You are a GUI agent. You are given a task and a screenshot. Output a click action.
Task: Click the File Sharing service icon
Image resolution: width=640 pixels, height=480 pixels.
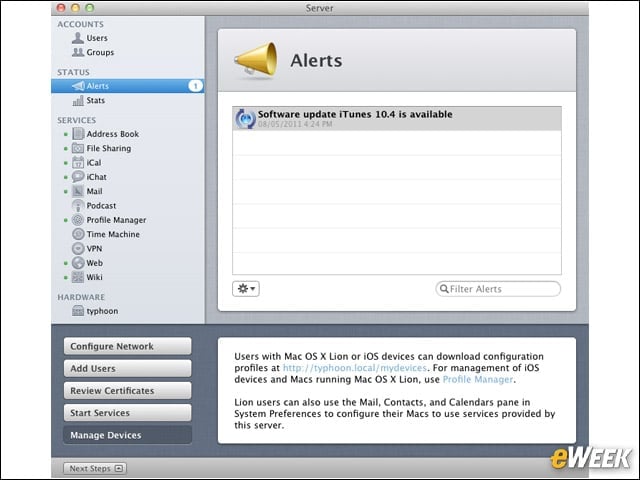click(78, 148)
